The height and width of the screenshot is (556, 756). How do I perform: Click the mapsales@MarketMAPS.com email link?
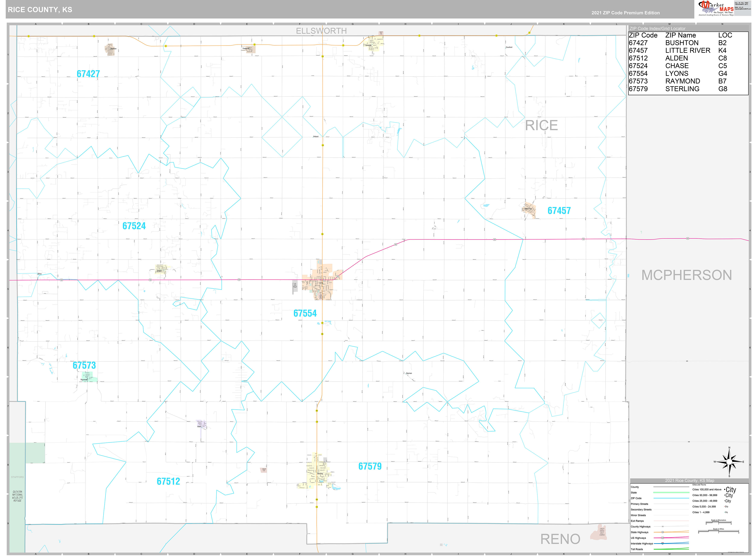point(743,9)
